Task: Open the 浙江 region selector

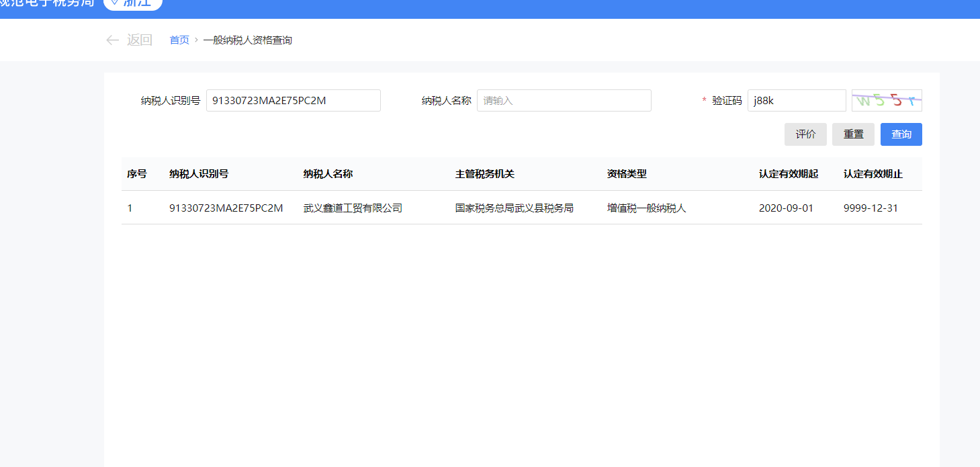Action: point(133,3)
